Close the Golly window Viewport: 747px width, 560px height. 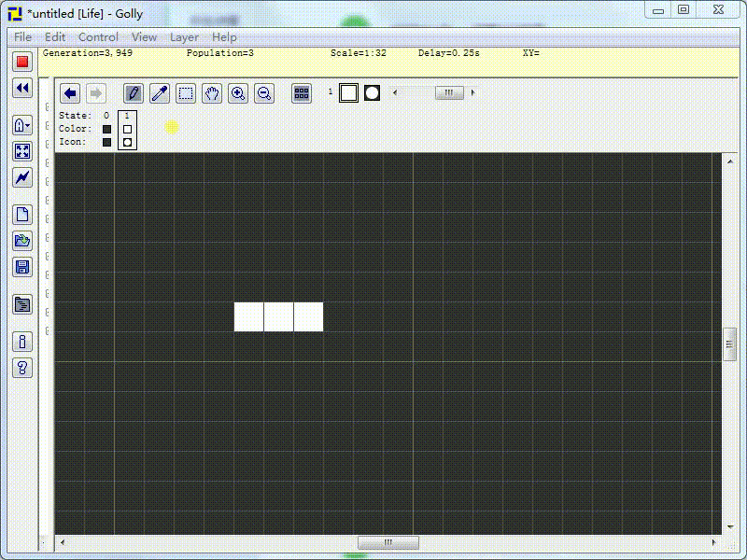[x=718, y=10]
